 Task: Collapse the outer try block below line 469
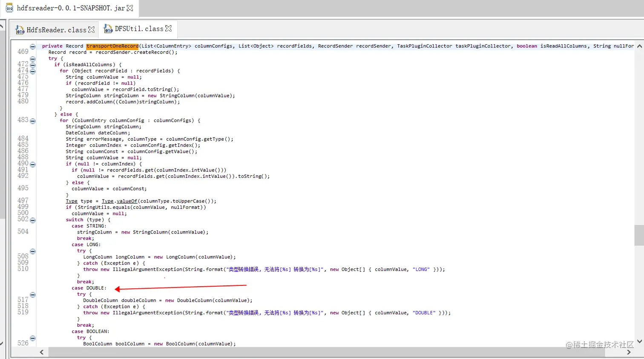click(33, 59)
